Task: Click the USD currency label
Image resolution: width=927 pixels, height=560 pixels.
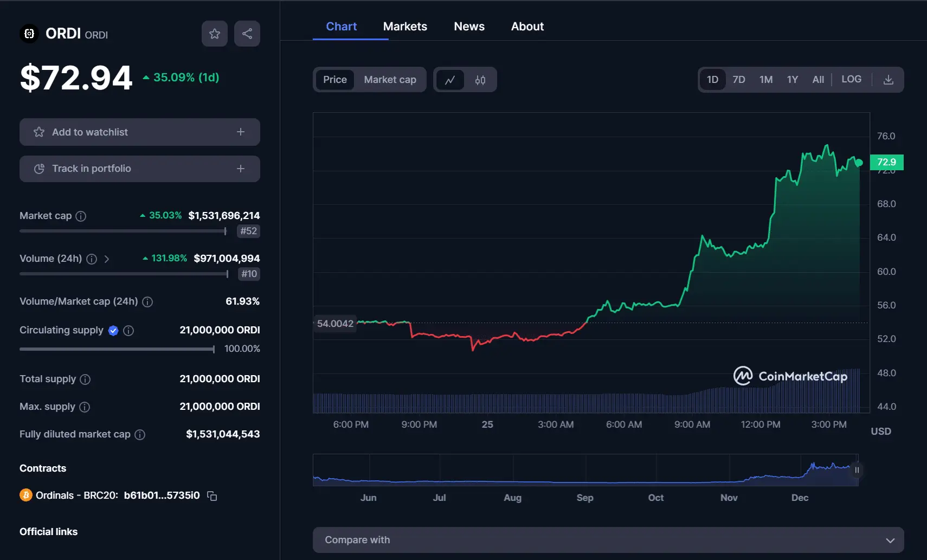Action: [x=881, y=432]
